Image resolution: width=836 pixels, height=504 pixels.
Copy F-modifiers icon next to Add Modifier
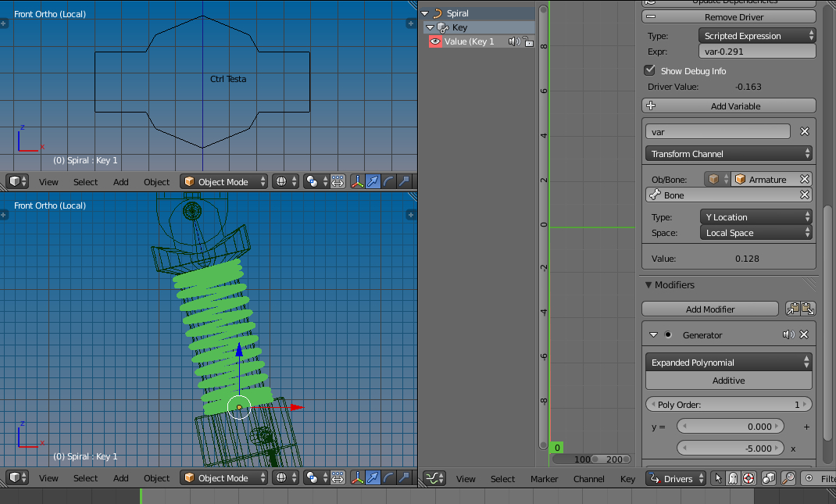(x=793, y=309)
